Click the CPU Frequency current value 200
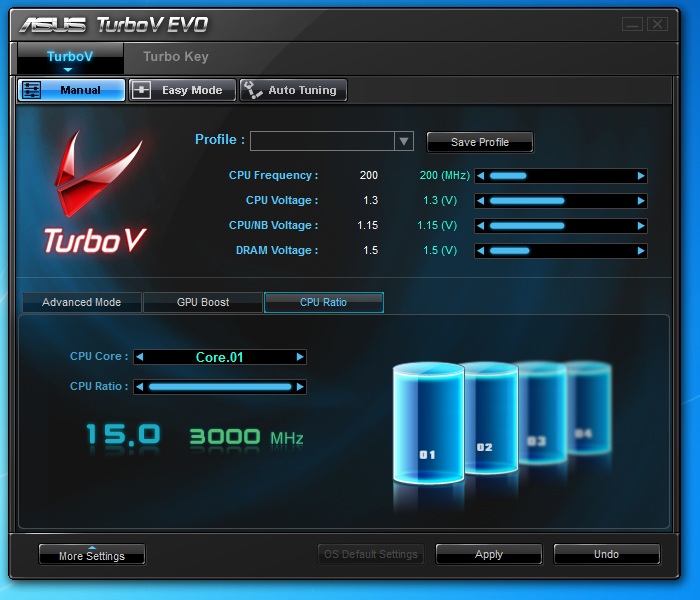 (x=369, y=175)
